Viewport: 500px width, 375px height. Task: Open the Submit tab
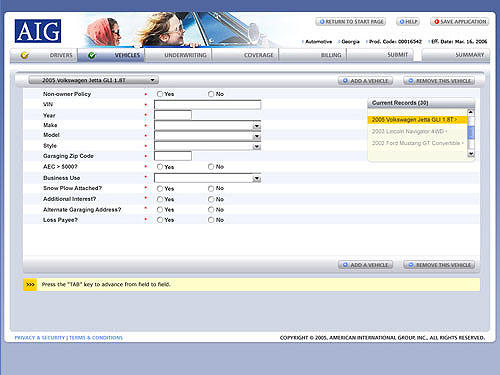[x=380, y=55]
